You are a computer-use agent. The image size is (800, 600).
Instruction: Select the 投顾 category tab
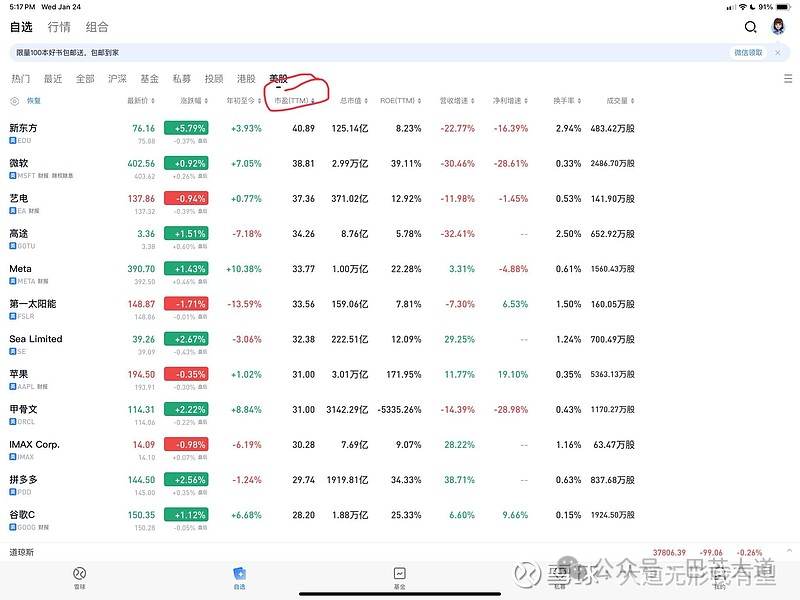(x=214, y=79)
